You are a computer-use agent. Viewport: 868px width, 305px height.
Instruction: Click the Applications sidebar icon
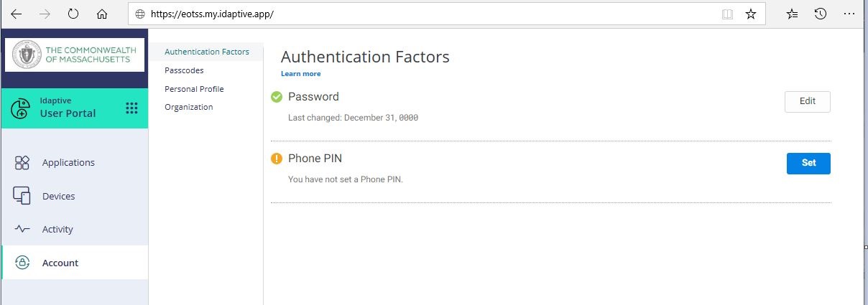pyautogui.click(x=22, y=163)
